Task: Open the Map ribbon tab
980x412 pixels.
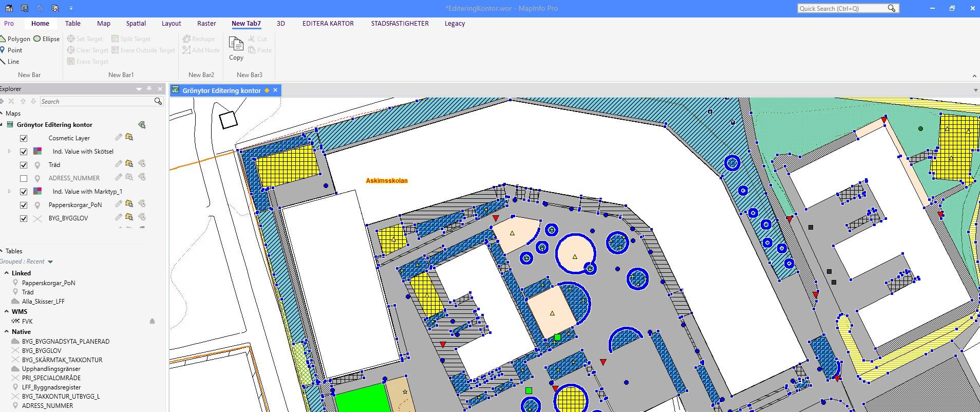Action: [104, 24]
